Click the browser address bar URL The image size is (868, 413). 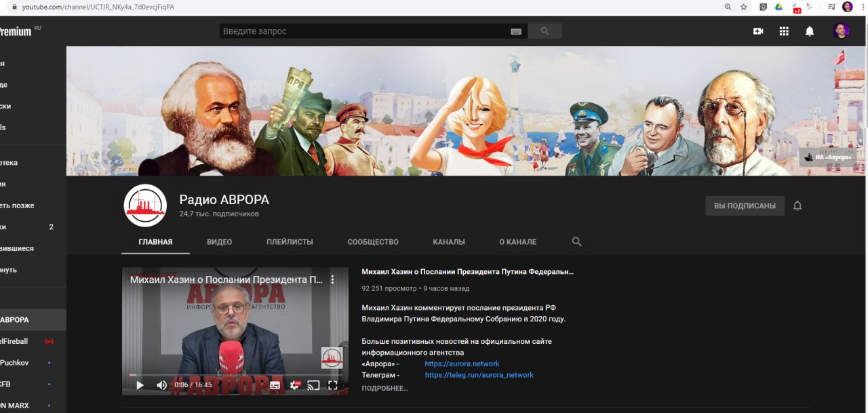98,7
